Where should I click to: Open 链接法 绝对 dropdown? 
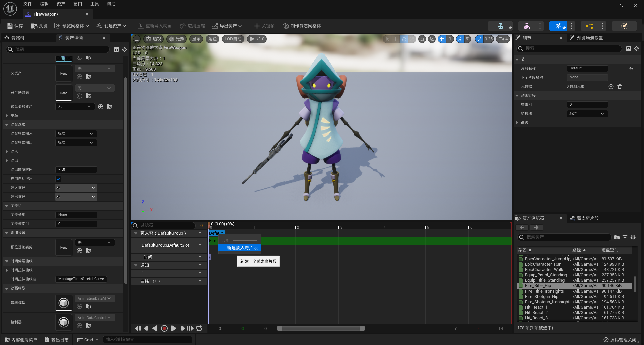[587, 114]
